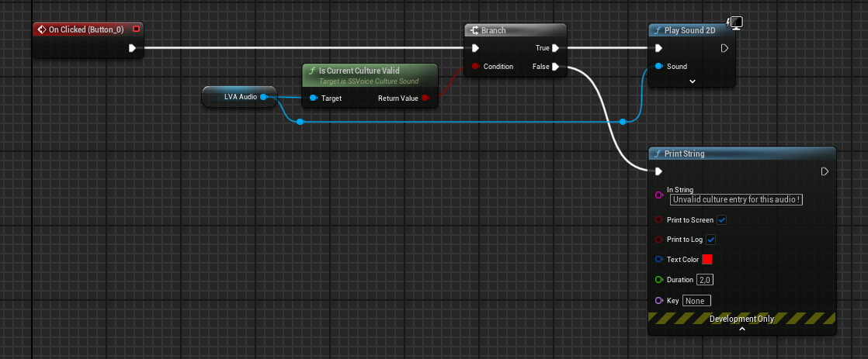
Task: Toggle the Print to Screen checkbox
Action: pyautogui.click(x=722, y=219)
